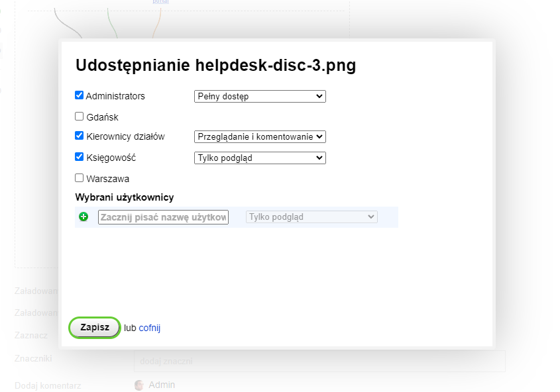Click the Admin user name
This screenshot has height=392, width=560.
(162, 385)
